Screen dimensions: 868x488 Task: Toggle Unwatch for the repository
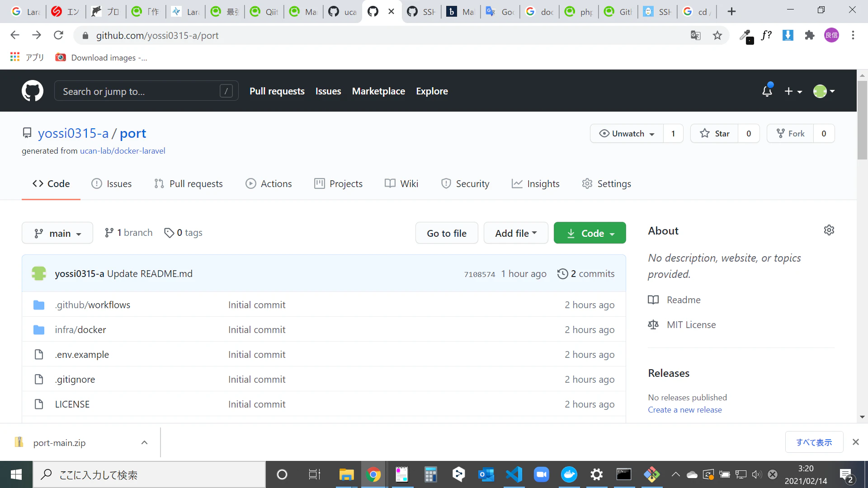pos(627,133)
